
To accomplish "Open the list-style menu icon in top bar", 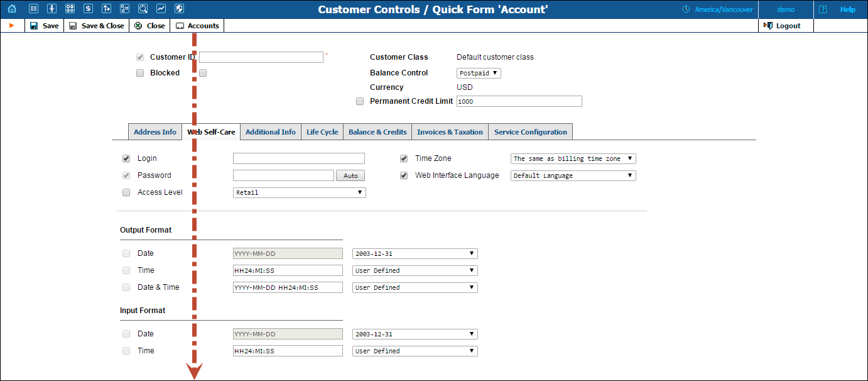I will click(34, 9).
